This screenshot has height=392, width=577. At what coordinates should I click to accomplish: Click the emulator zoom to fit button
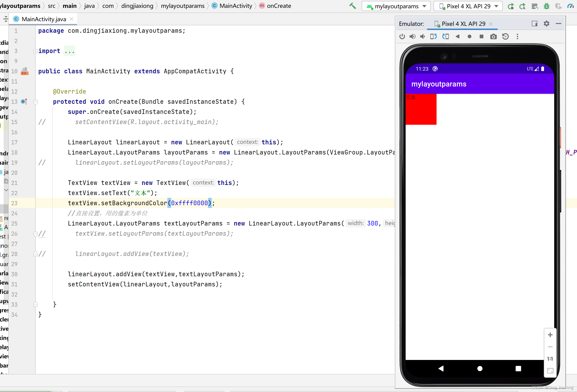pos(550,371)
